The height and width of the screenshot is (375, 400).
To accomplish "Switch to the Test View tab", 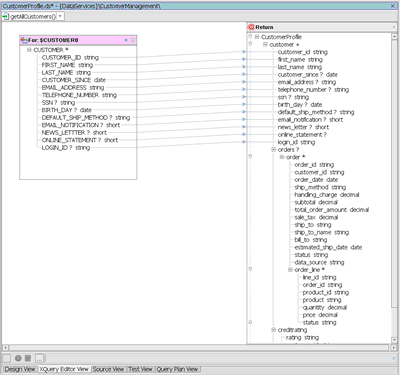I will 140,369.
